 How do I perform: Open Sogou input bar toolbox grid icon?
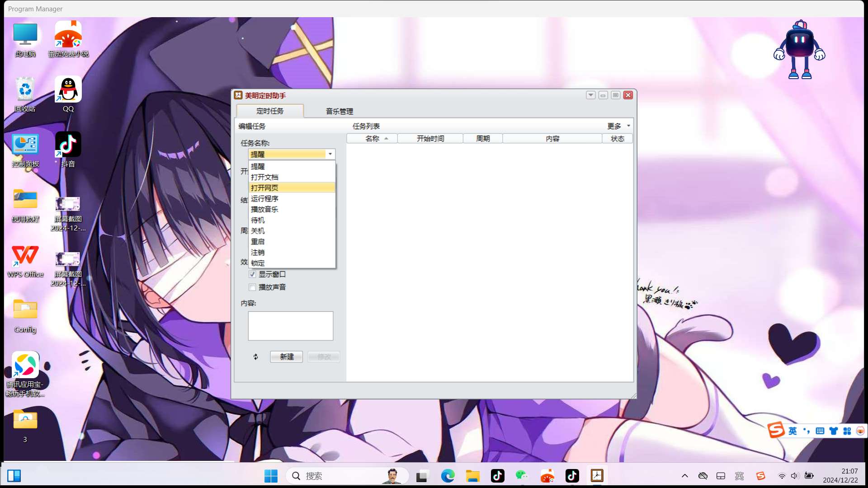tap(847, 431)
